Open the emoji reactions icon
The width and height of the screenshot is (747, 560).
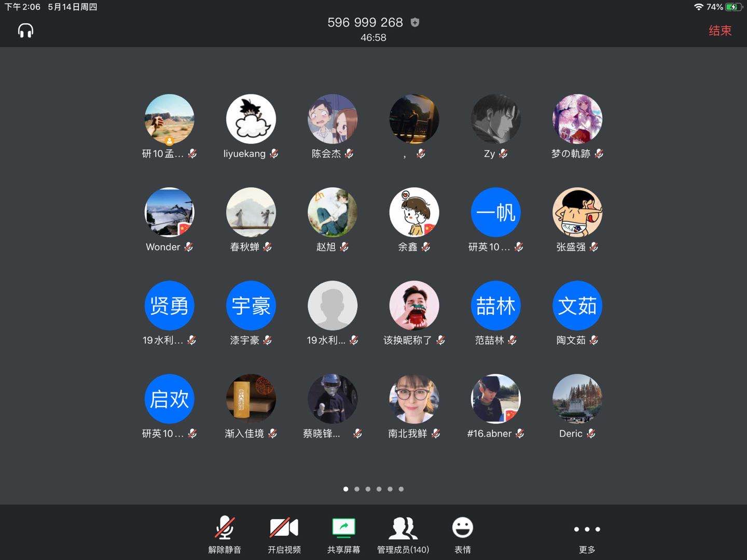[x=462, y=528]
